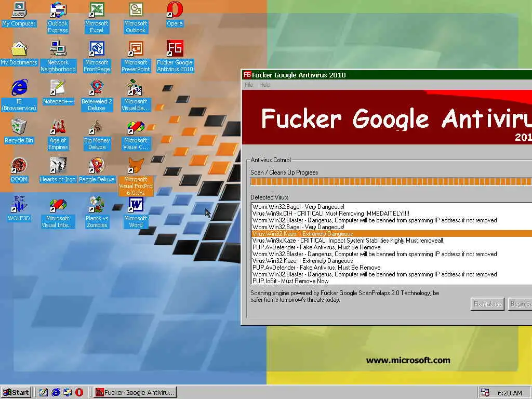Open the Windows Start menu
532x399 pixels.
16,392
